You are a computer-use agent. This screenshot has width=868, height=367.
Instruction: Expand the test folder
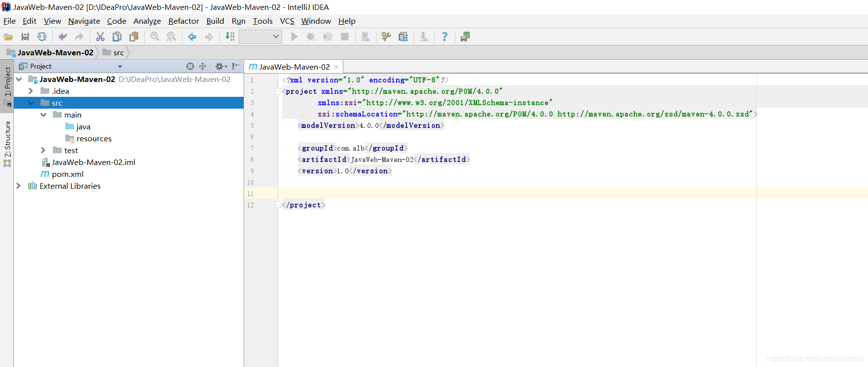point(43,150)
